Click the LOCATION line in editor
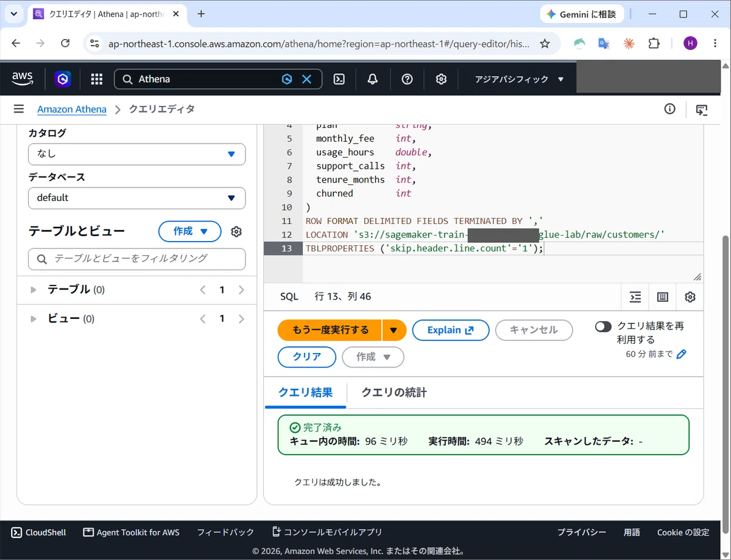 485,234
